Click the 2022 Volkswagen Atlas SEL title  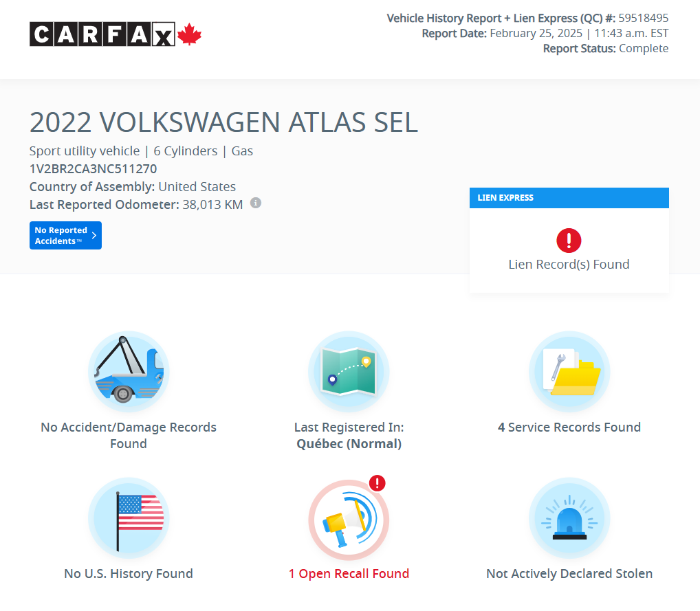coord(223,122)
